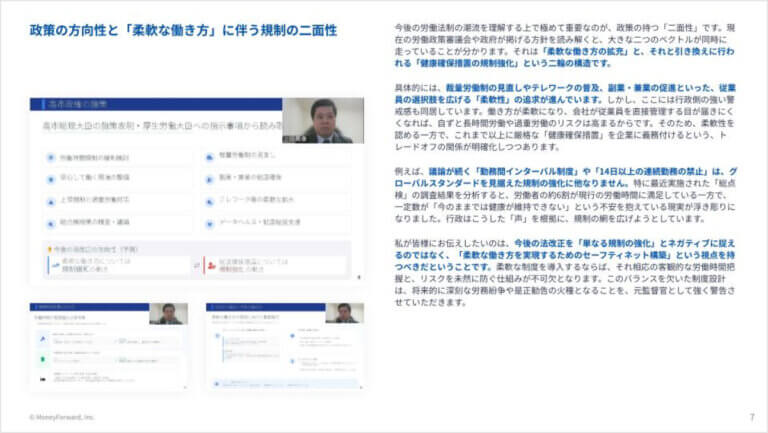768x433 pixels.
Task: Click green icon in bottom-left slide thumbnail
Action: coord(43,359)
